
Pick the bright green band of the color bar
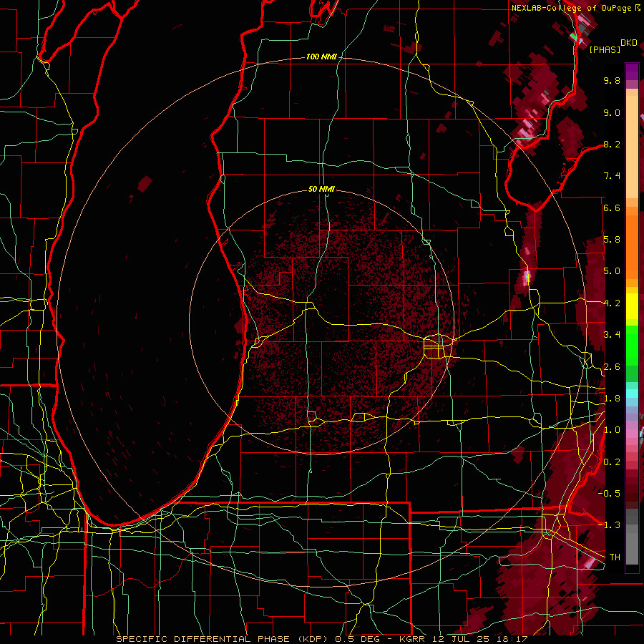[x=632, y=346]
